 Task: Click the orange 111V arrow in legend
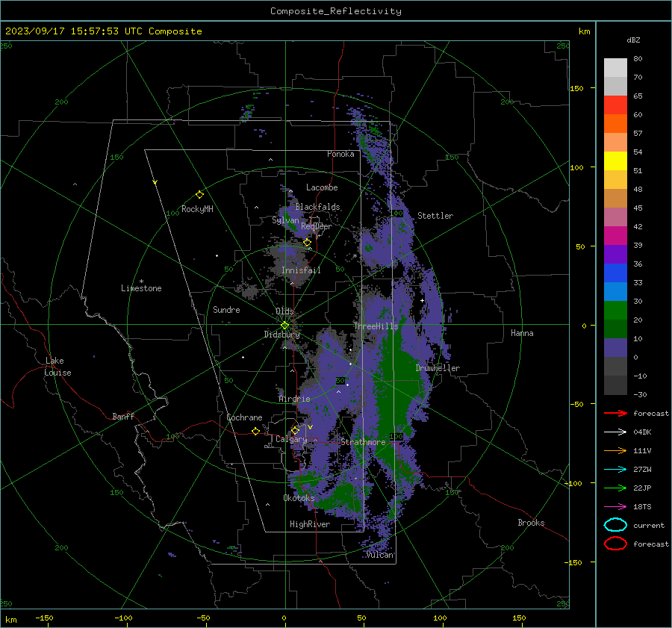point(615,450)
